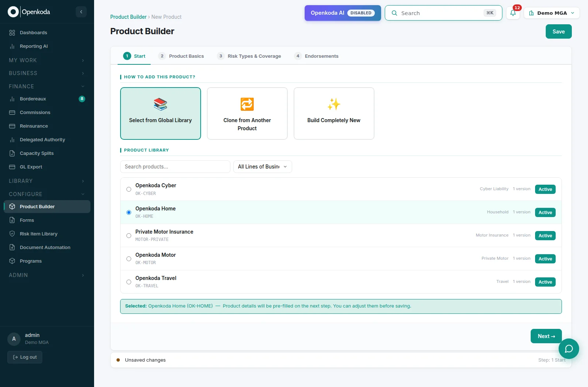Click the Commissions card icon
Image resolution: width=588 pixels, height=387 pixels.
[12, 113]
